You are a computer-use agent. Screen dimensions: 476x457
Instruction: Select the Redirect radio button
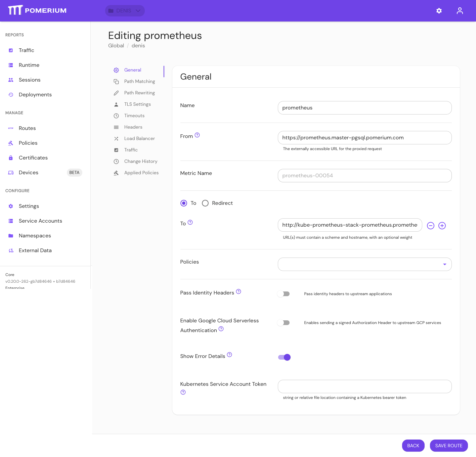pyautogui.click(x=205, y=203)
